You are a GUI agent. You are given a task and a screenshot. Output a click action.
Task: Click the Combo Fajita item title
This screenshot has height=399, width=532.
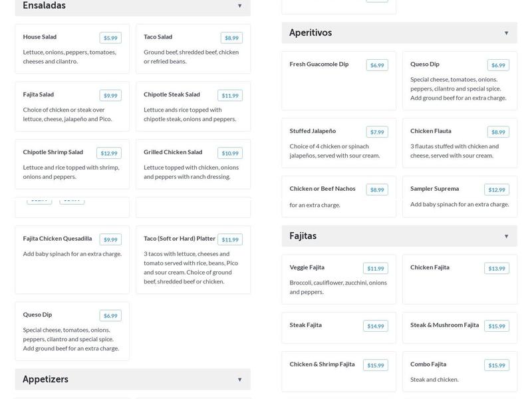(x=428, y=364)
